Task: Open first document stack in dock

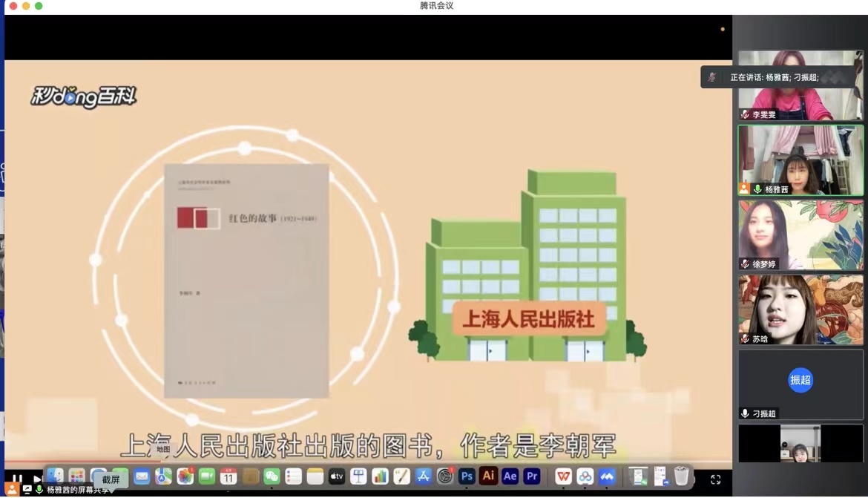Action: tap(638, 476)
